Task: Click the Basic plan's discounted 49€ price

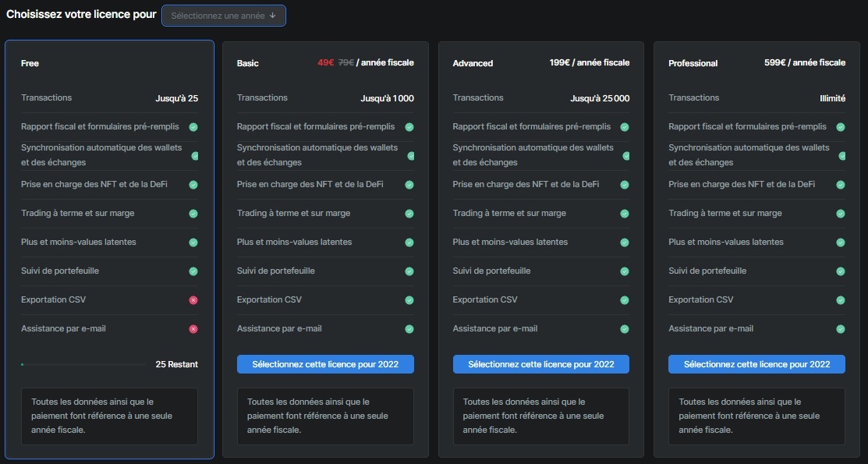Action: pyautogui.click(x=325, y=63)
